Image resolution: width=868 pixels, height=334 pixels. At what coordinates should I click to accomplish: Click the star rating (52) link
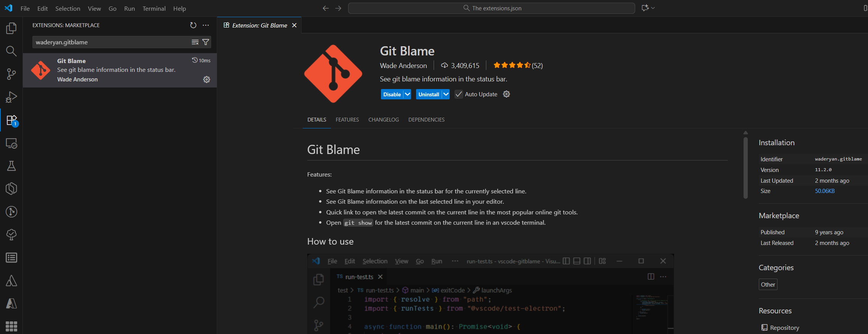point(518,65)
